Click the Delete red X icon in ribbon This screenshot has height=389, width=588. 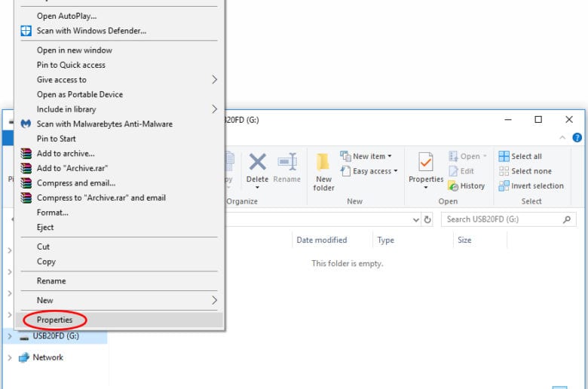point(258,161)
